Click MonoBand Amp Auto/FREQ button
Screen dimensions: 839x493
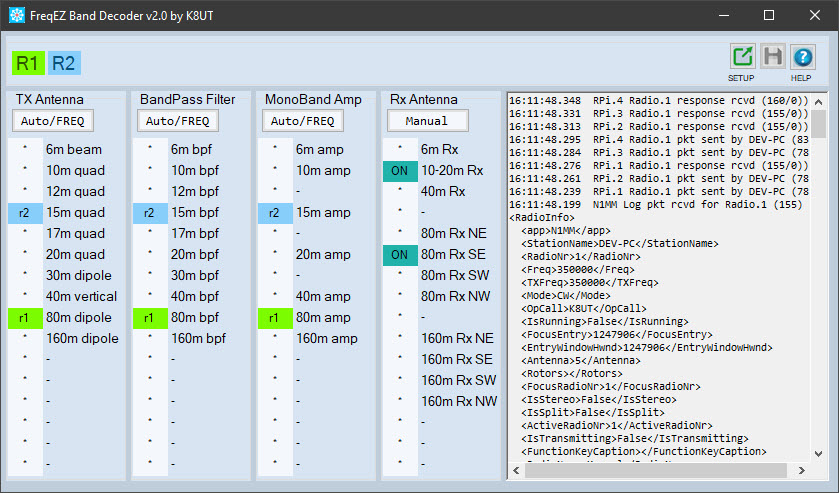[303, 121]
